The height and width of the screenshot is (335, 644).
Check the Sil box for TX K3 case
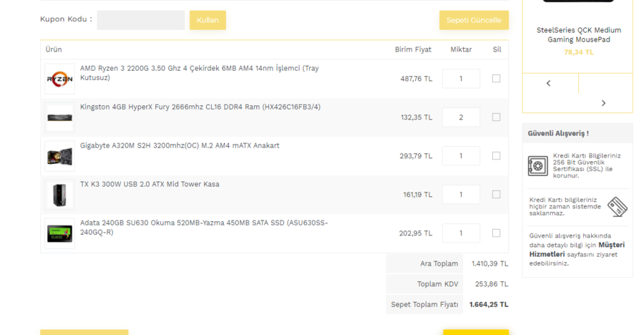496,195
